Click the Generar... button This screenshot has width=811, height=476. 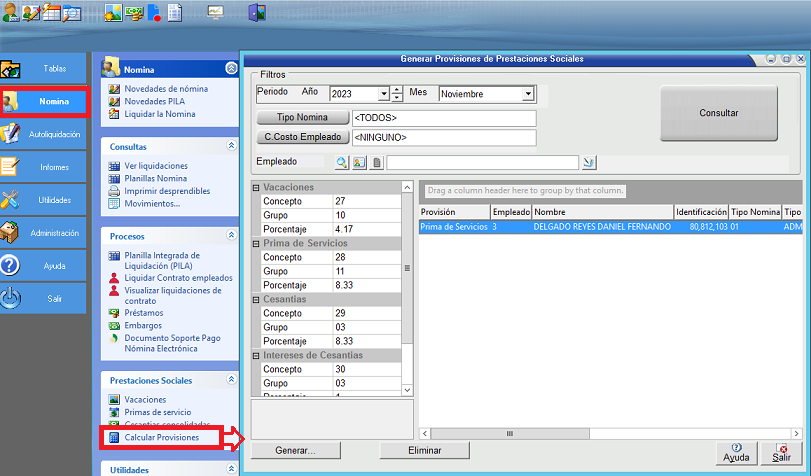click(x=295, y=451)
